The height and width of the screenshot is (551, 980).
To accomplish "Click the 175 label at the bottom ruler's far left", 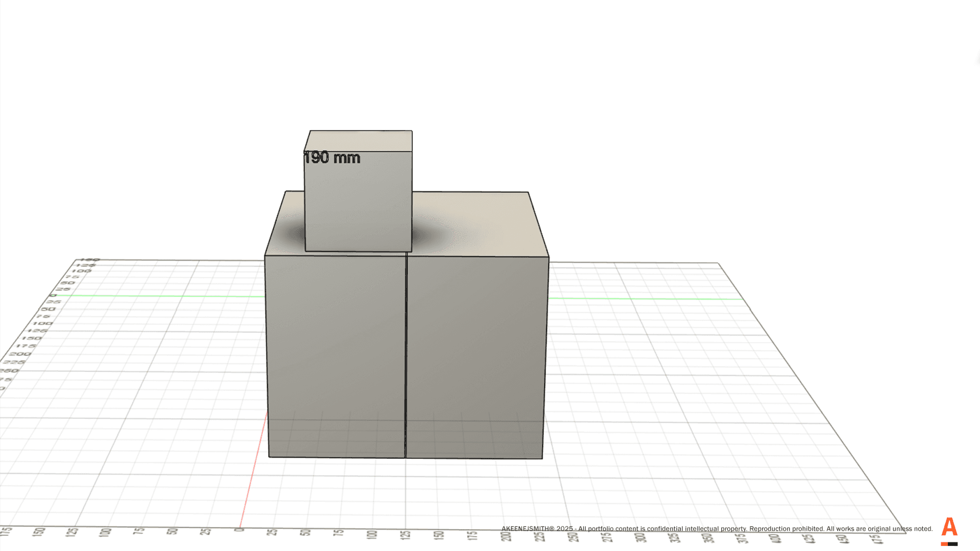I will [x=6, y=532].
